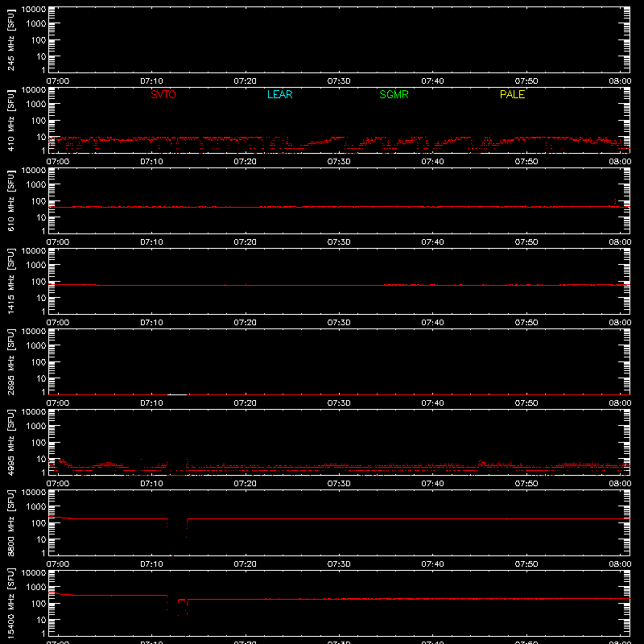Click the 1000 tick on 410 MHz axis
The width and height of the screenshot is (644, 644).
pos(36,105)
